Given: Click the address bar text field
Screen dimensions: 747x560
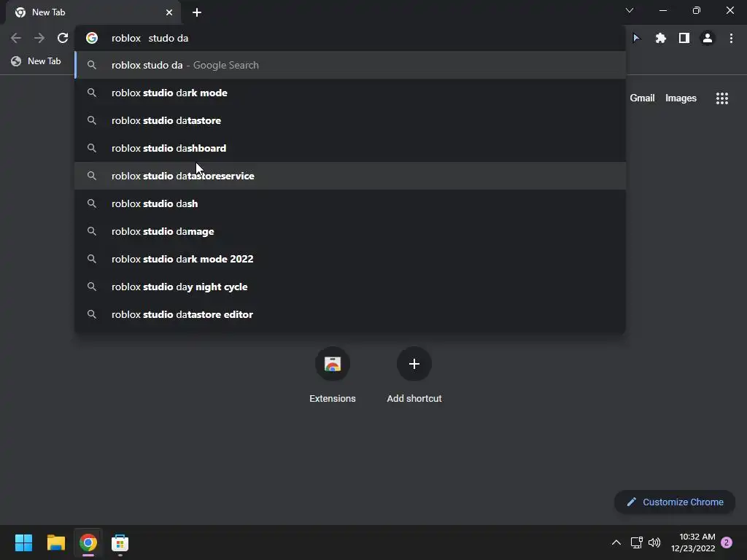Looking at the screenshot, I should pyautogui.click(x=350, y=38).
